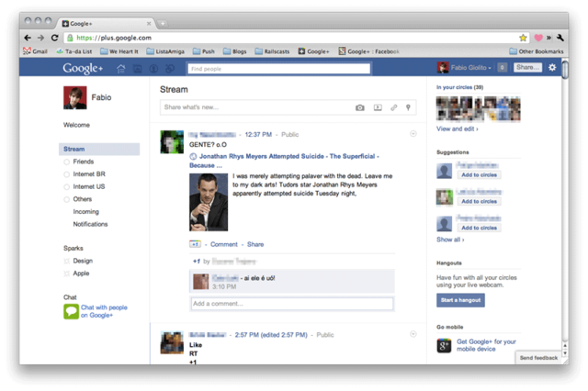The image size is (588, 391).
Task: Click Fabio's profile photo in sidebar
Action: click(x=75, y=97)
